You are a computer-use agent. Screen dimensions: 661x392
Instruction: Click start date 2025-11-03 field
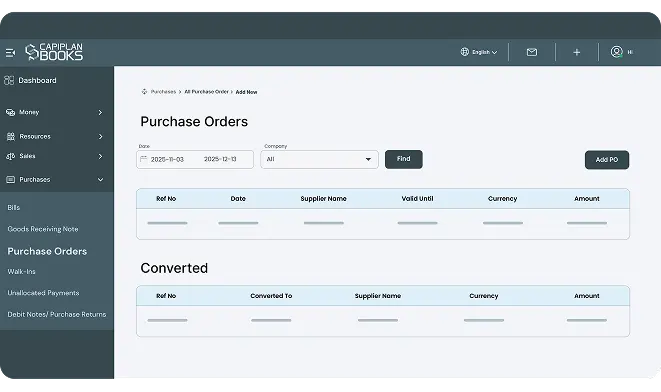point(167,159)
